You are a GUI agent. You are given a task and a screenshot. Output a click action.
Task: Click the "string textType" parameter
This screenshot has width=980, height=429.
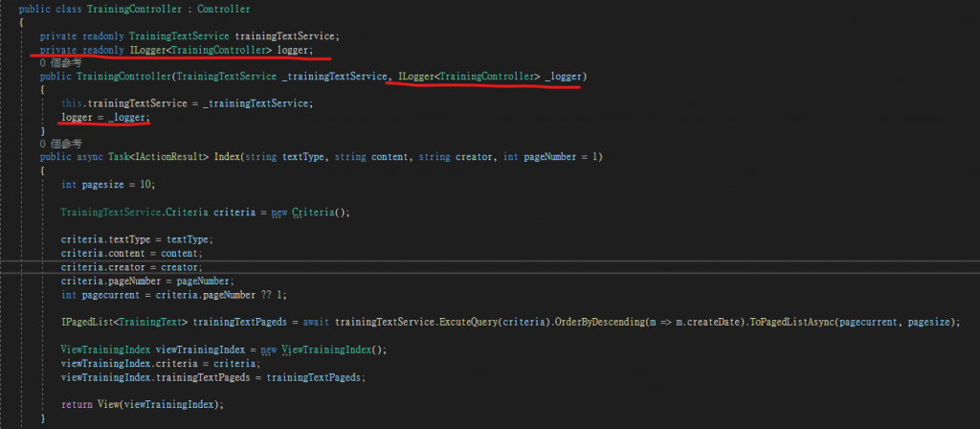coord(284,157)
